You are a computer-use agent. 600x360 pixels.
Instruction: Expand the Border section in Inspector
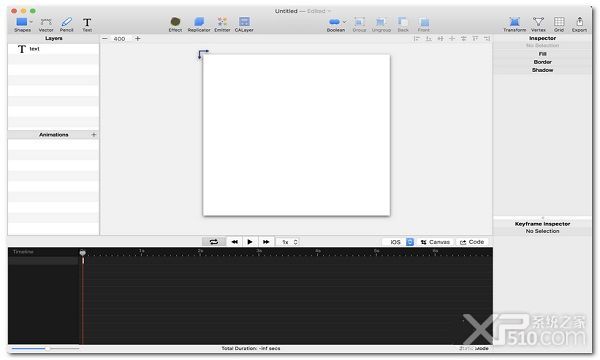click(x=542, y=62)
